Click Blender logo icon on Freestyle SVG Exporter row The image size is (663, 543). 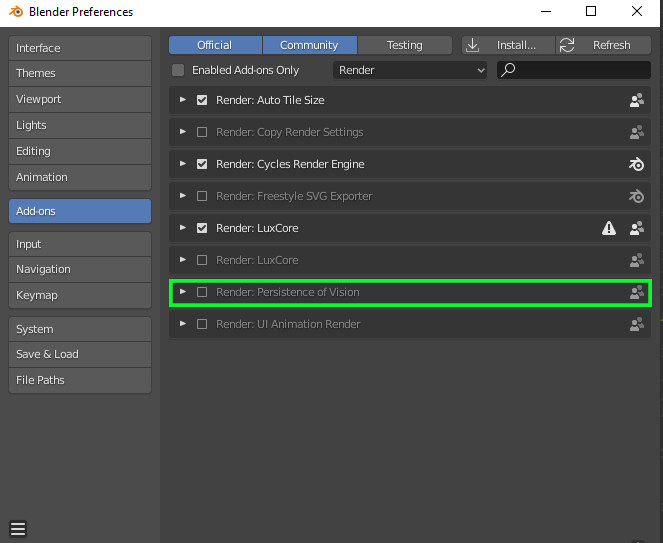[636, 196]
